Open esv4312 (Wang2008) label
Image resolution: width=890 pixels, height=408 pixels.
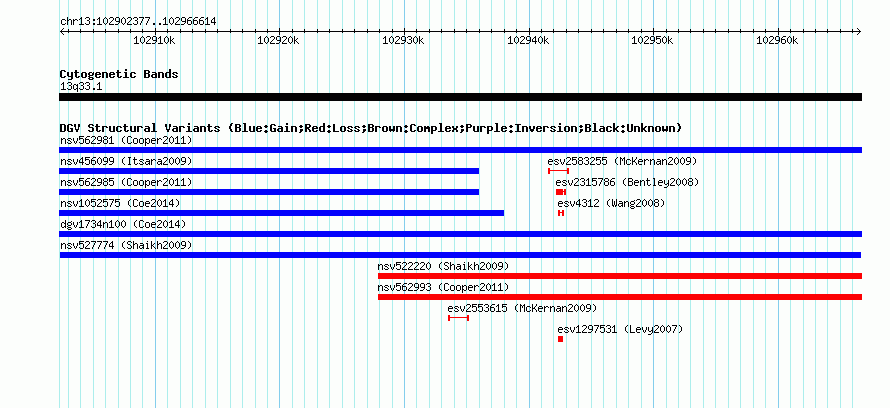point(611,203)
